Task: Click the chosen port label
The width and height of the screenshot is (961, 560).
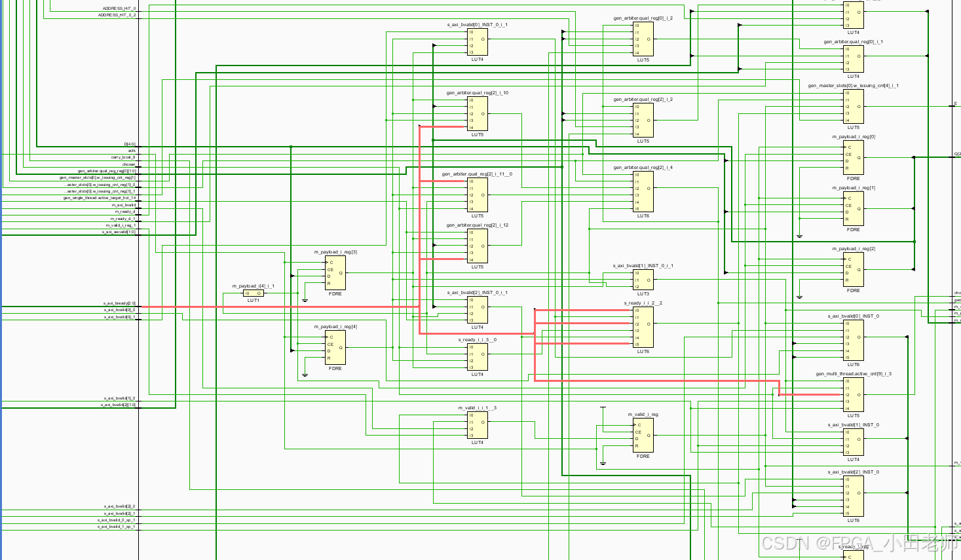Action: coord(129,164)
